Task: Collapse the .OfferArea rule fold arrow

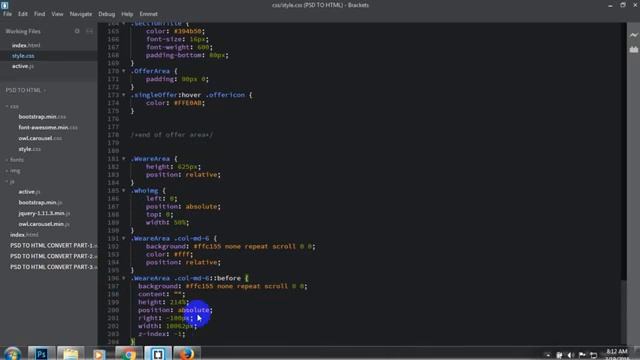Action: point(124,71)
